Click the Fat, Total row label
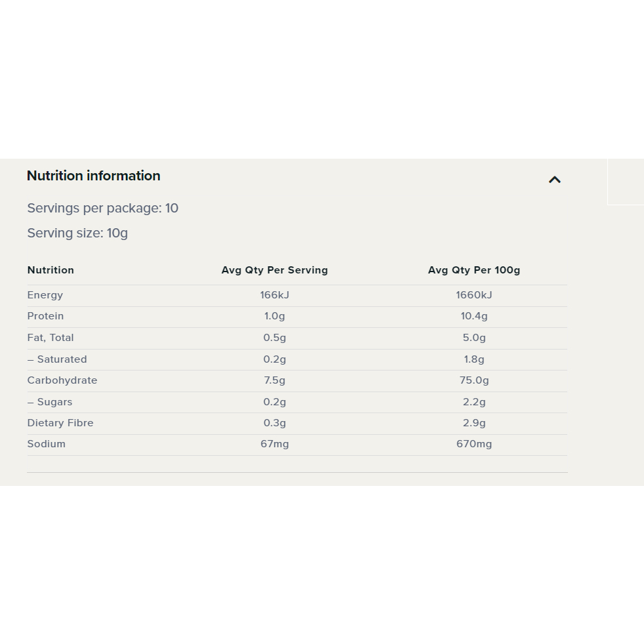This screenshot has height=644, width=644. click(50, 338)
